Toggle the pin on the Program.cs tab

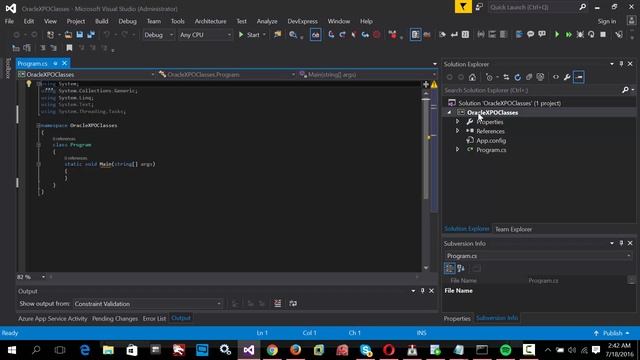click(56, 64)
